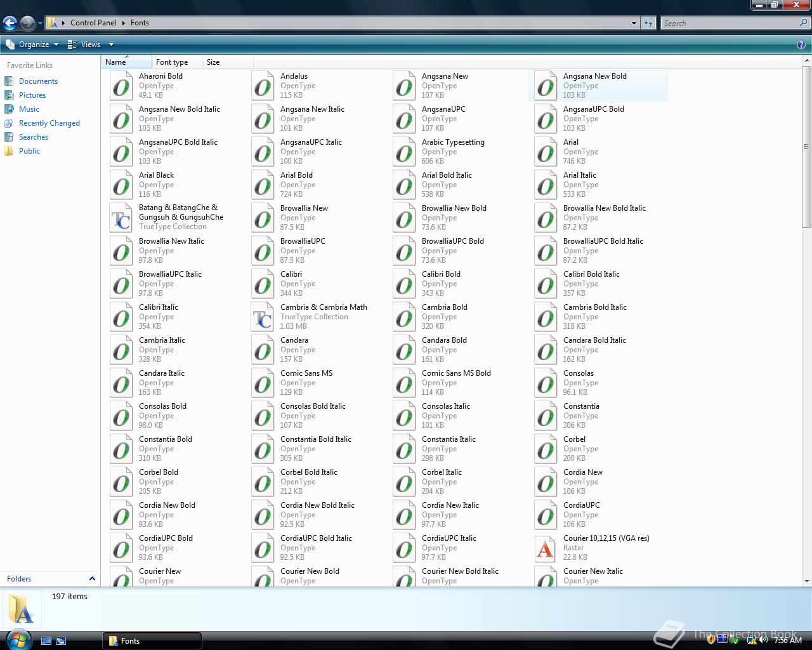Select the Cordia New font icon
This screenshot has width=812, height=650.
coord(546,482)
